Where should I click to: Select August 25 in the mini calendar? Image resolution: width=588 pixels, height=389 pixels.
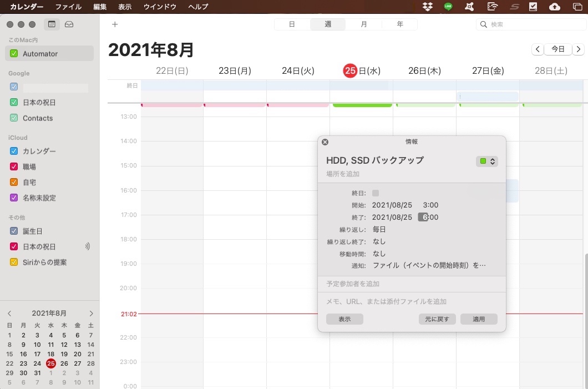pyautogui.click(x=50, y=363)
